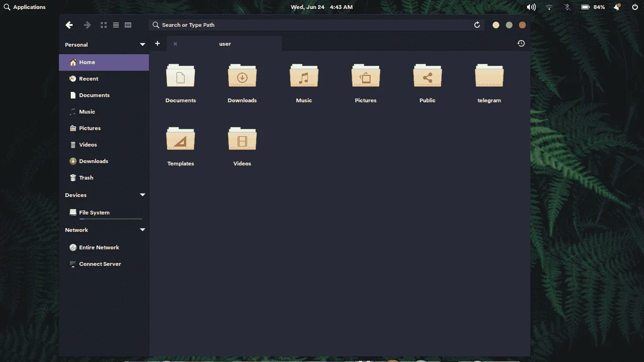
Task: Click the Devices section header label
Action: click(x=76, y=195)
